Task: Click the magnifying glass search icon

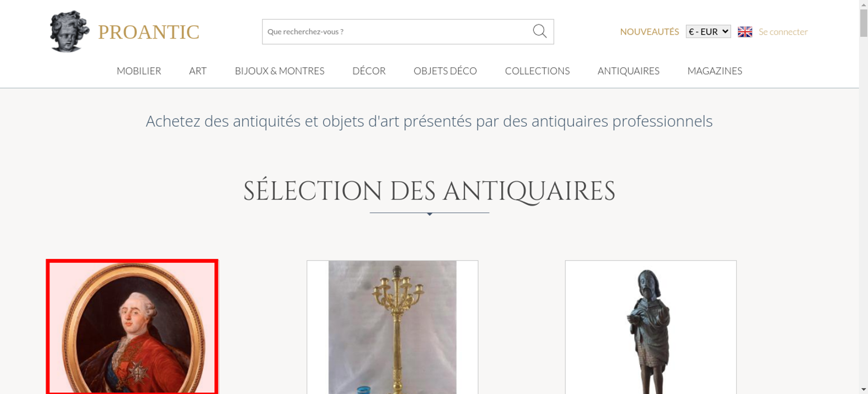Action: 539,31
